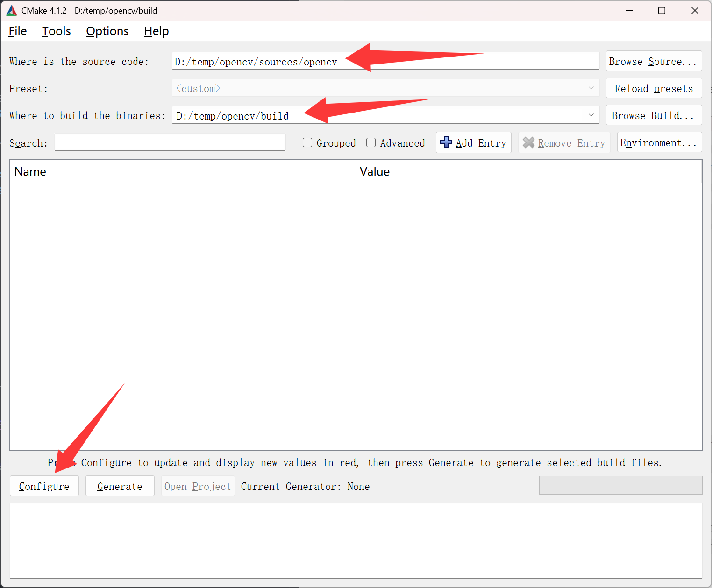The width and height of the screenshot is (712, 588).
Task: Toggle the Advanced checkbox
Action: coord(371,143)
